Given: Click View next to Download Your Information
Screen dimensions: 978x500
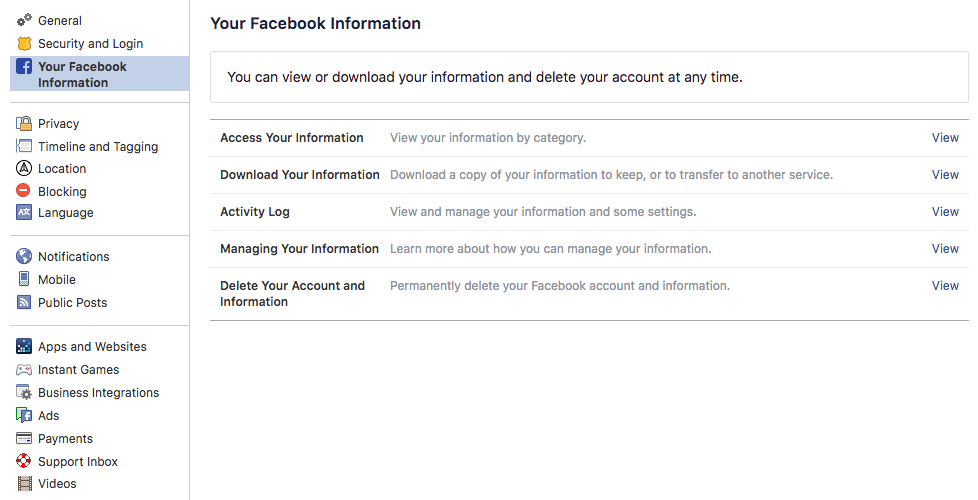Looking at the screenshot, I should point(945,175).
